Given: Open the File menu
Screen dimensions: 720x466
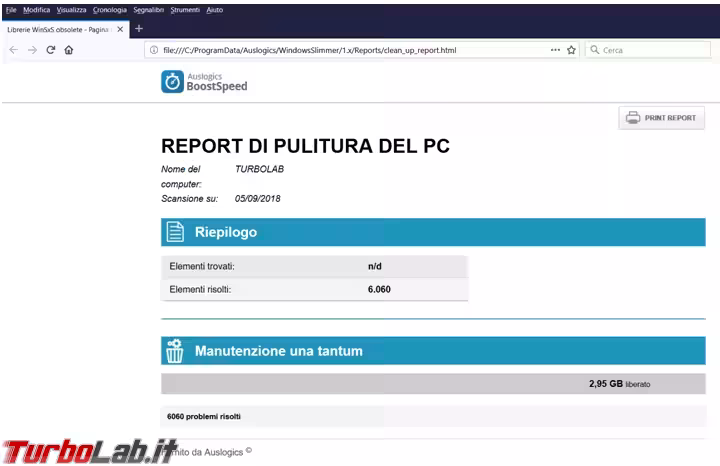Looking at the screenshot, I should [x=11, y=9].
